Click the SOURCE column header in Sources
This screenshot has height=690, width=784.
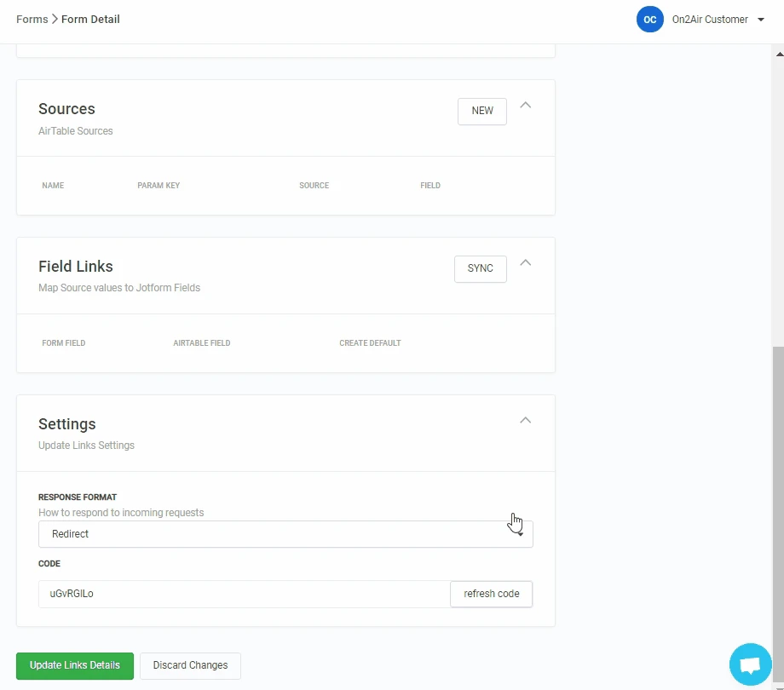314,186
